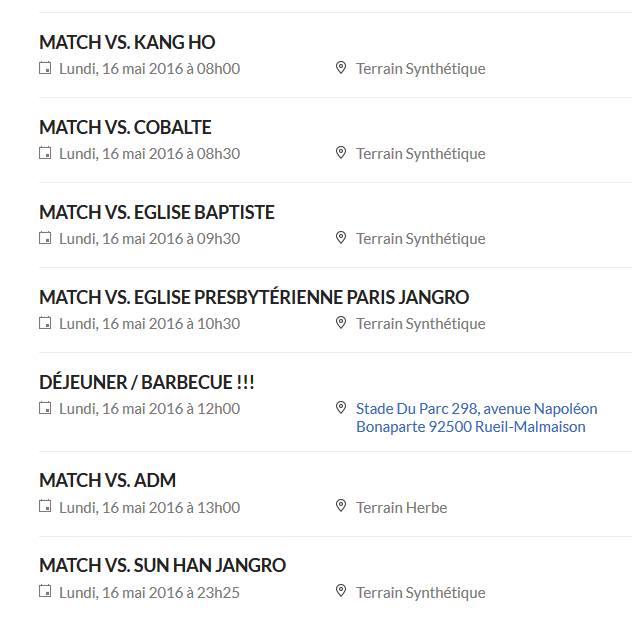
Task: Open the Stade Du Parc address link
Action: tap(476, 418)
